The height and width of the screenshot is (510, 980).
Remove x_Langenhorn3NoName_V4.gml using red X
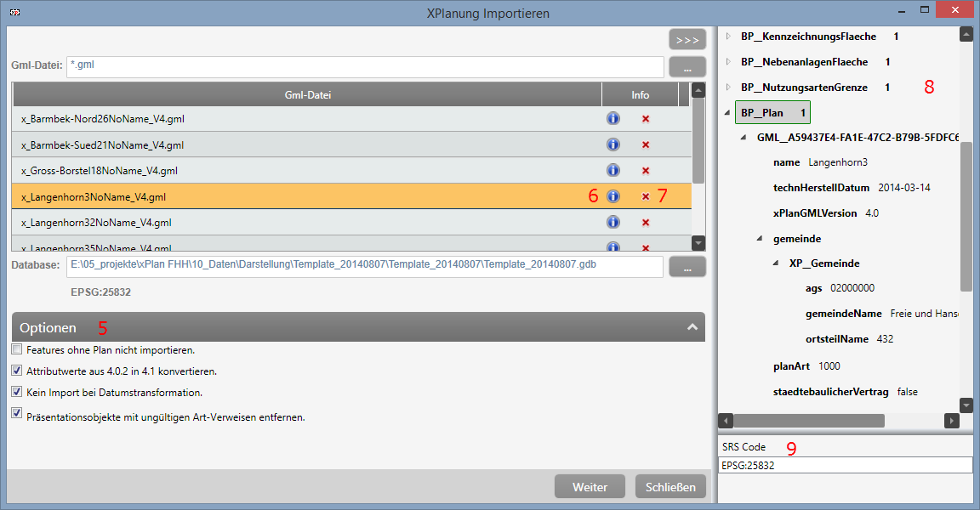point(646,196)
